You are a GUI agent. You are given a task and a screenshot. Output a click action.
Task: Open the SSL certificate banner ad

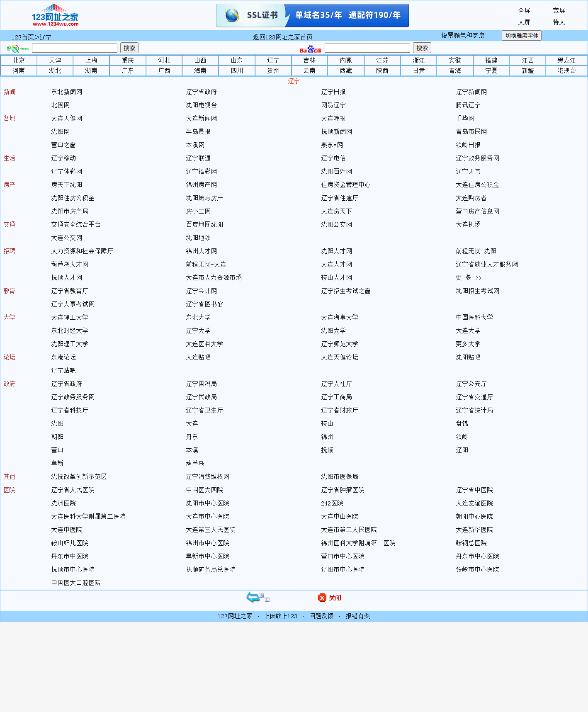[x=312, y=16]
